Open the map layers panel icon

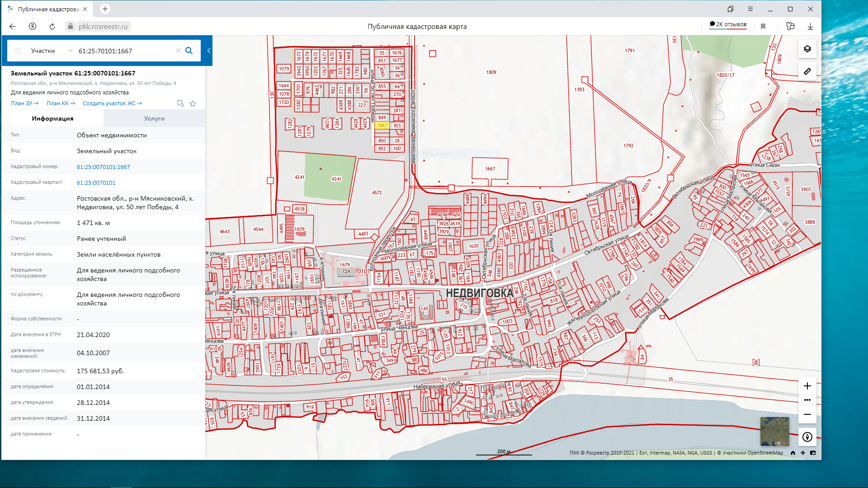807,49
